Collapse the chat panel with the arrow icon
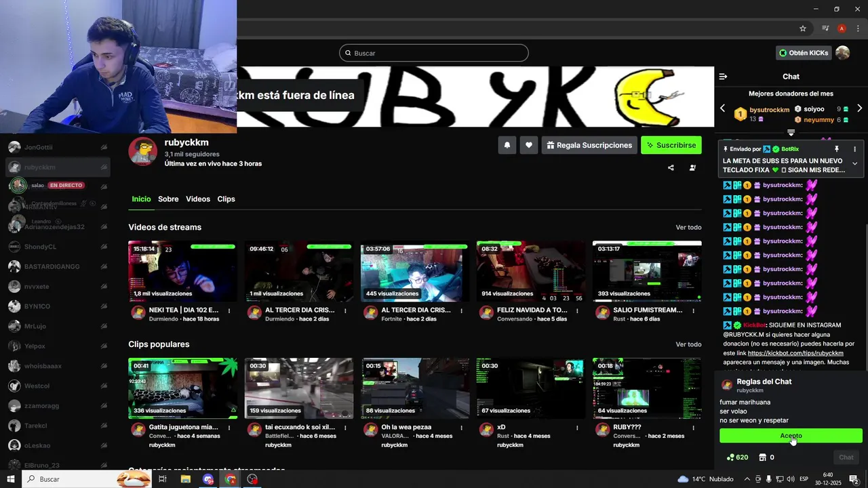The width and height of the screenshot is (868, 488). click(723, 77)
